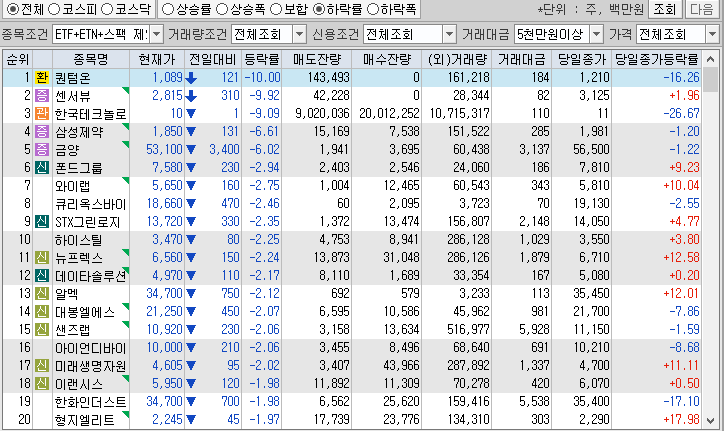Select the 하락률 radio button

pyautogui.click(x=319, y=9)
